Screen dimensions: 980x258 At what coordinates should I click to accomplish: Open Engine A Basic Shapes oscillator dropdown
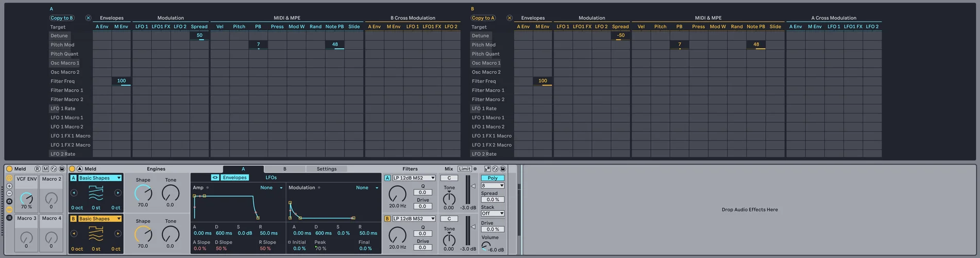click(99, 178)
